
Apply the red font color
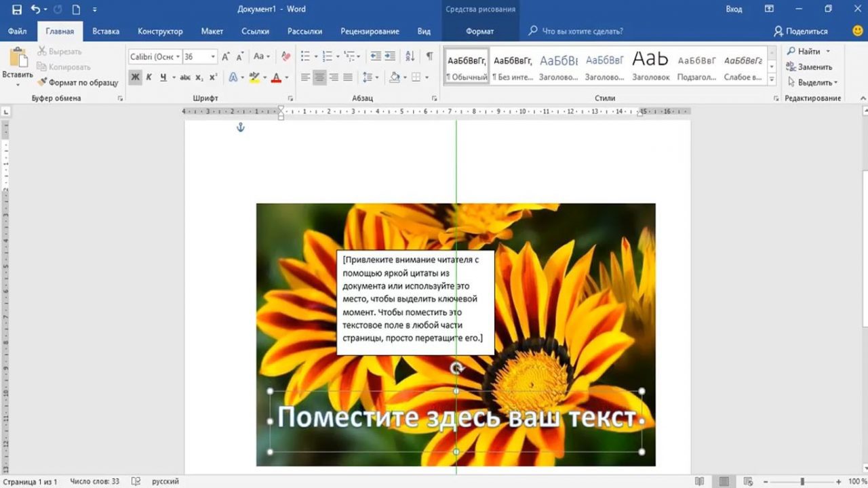276,77
